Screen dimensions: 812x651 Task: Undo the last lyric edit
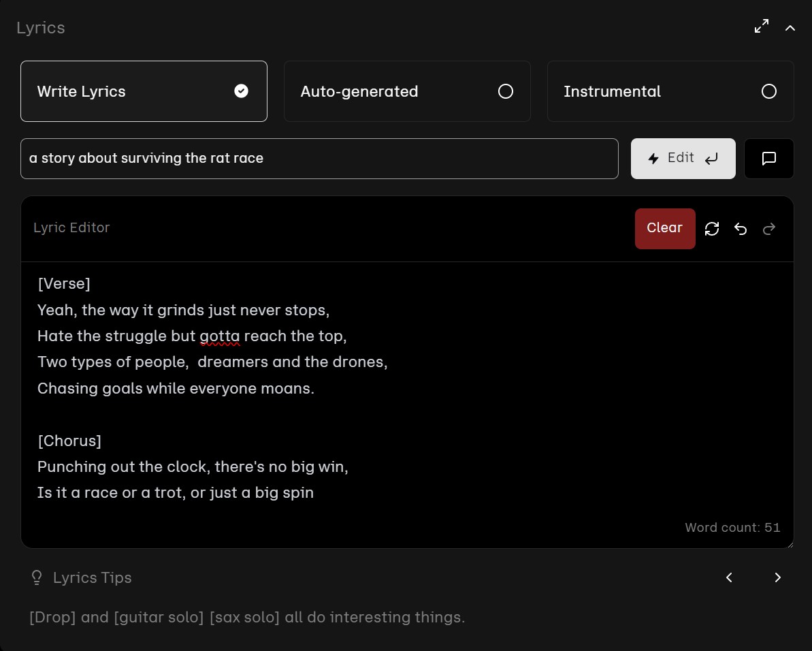tap(741, 229)
